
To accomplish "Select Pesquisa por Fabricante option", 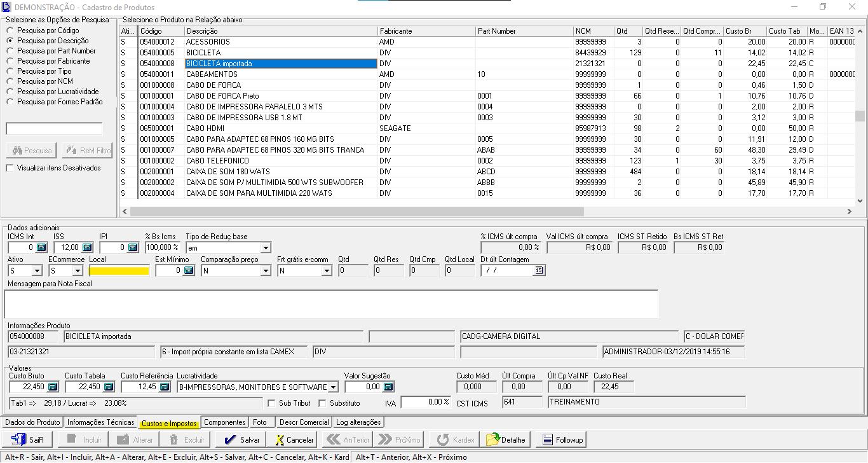I will click(x=48, y=61).
